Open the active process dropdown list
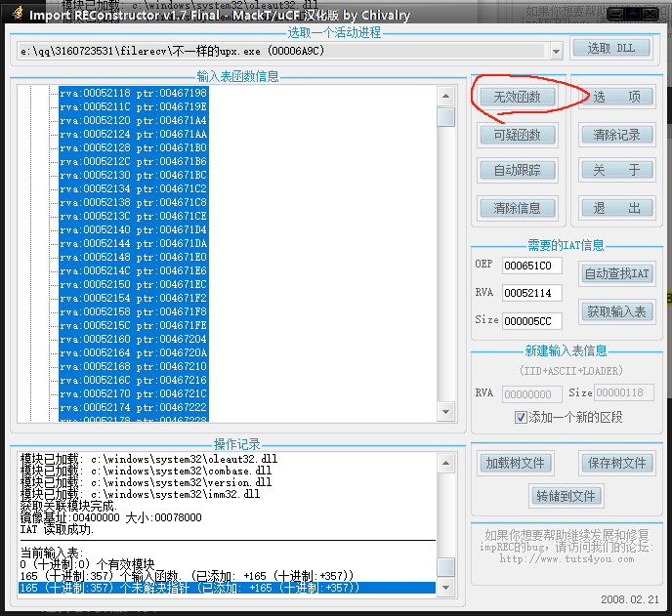The image size is (672, 616). [x=556, y=51]
